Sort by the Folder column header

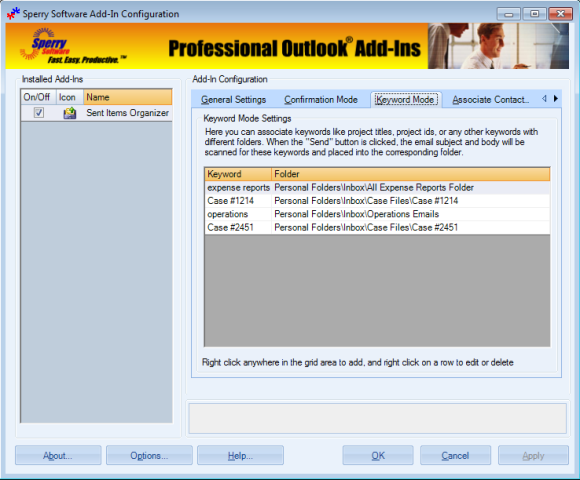[x=411, y=174]
